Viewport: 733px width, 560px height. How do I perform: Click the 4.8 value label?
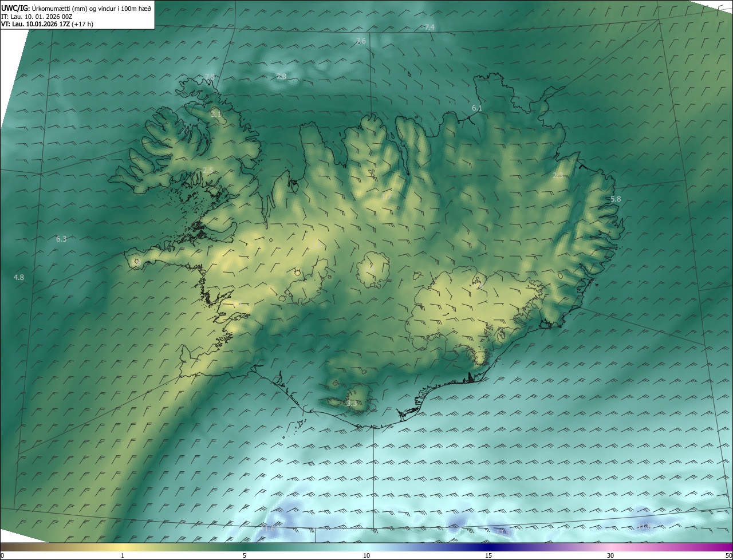point(19,278)
